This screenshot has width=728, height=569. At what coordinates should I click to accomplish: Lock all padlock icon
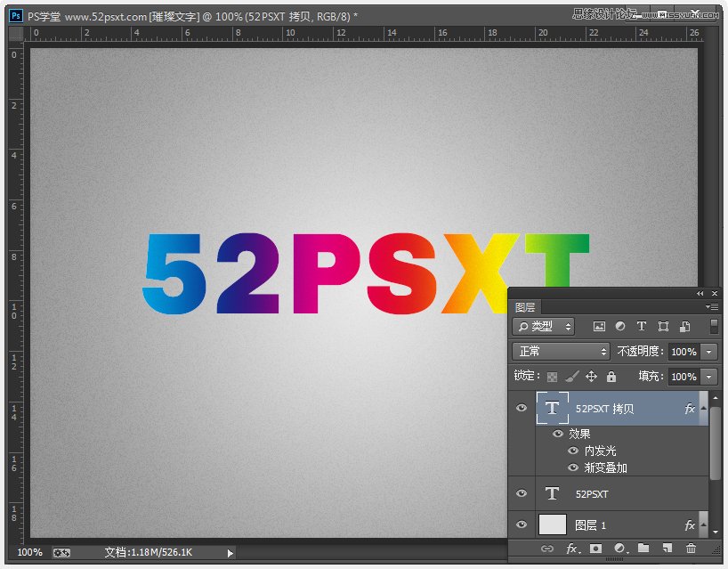(611, 377)
